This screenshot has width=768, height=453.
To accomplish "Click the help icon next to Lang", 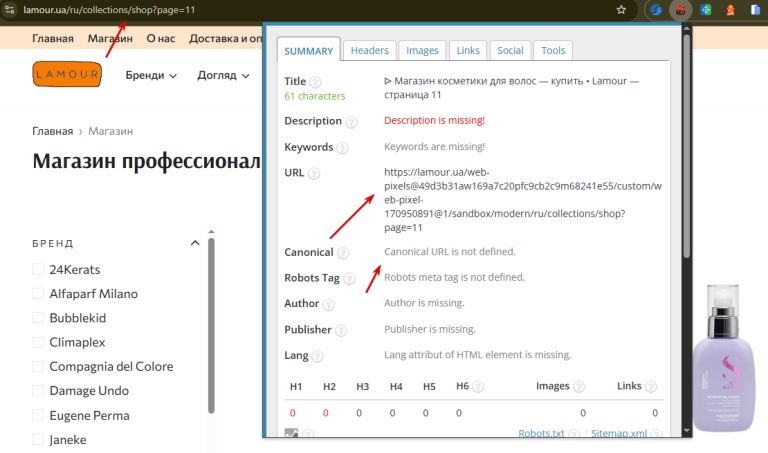I will [x=317, y=356].
